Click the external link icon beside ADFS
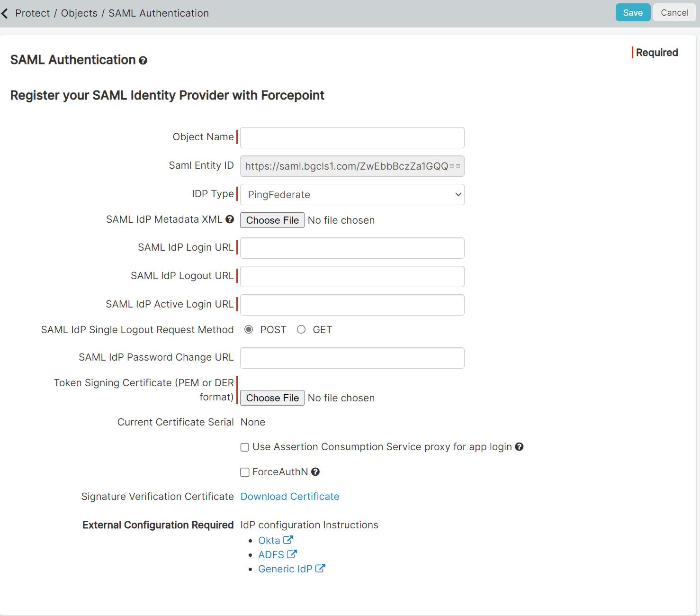 tap(293, 553)
